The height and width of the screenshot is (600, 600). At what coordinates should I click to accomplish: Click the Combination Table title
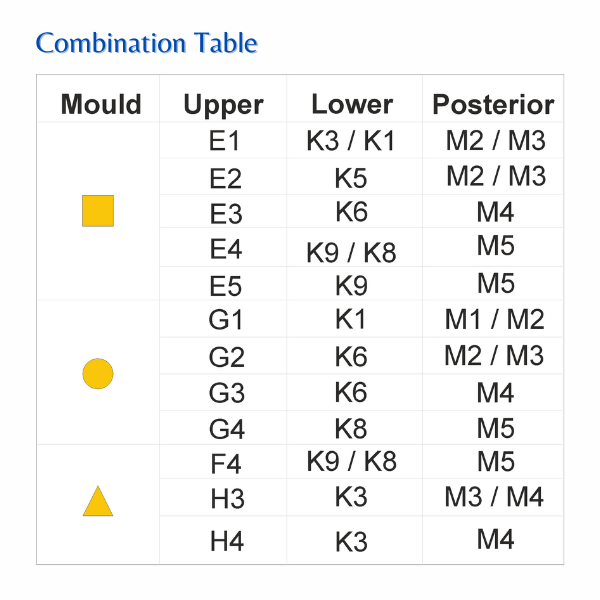(x=146, y=43)
